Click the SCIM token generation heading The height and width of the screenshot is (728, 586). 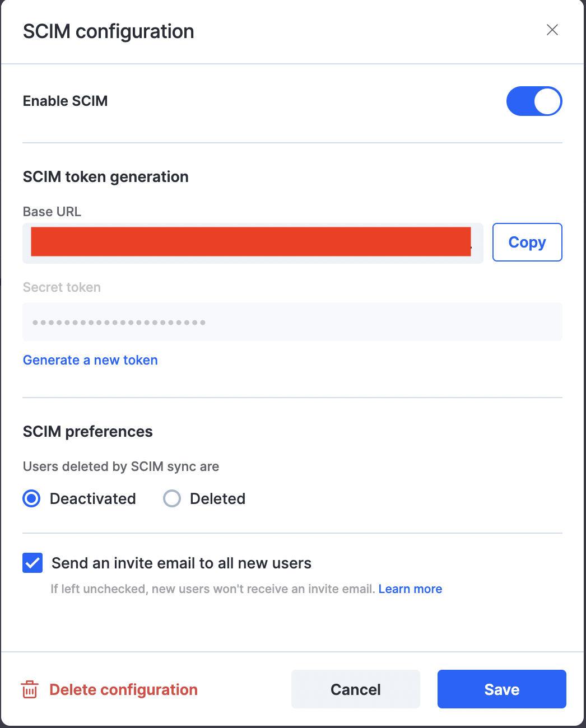point(106,177)
